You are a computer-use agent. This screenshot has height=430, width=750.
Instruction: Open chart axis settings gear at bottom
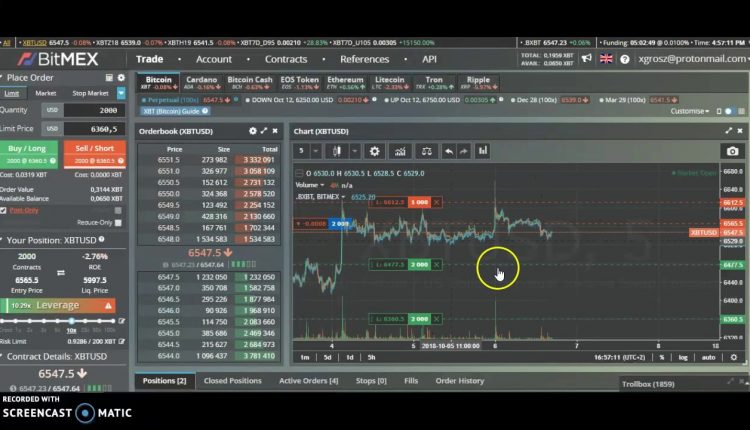pyautogui.click(x=734, y=357)
